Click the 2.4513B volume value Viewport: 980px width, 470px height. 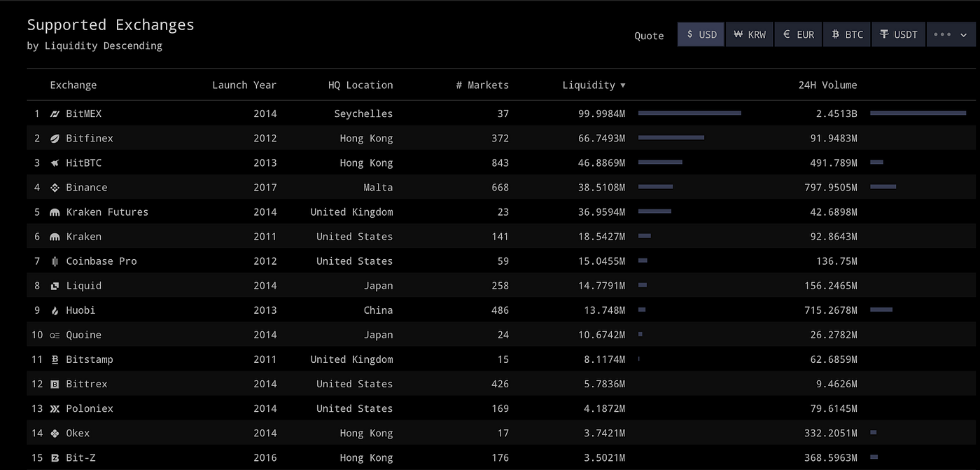pos(836,113)
